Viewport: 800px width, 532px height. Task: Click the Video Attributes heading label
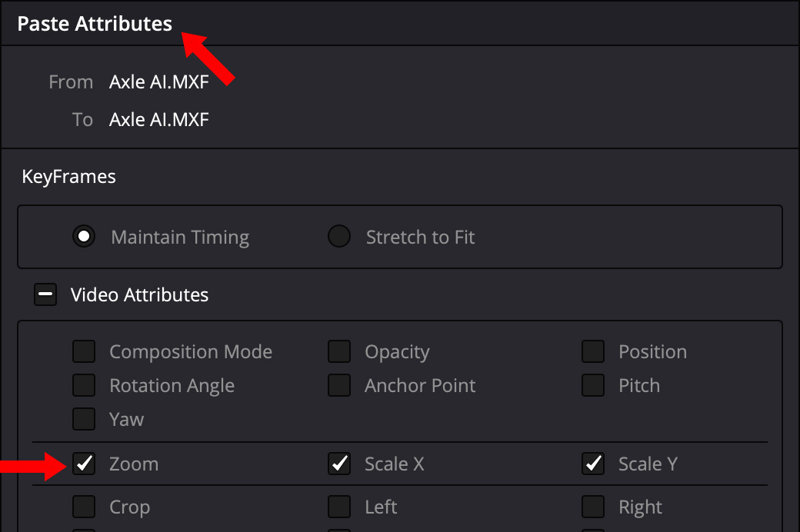139,295
